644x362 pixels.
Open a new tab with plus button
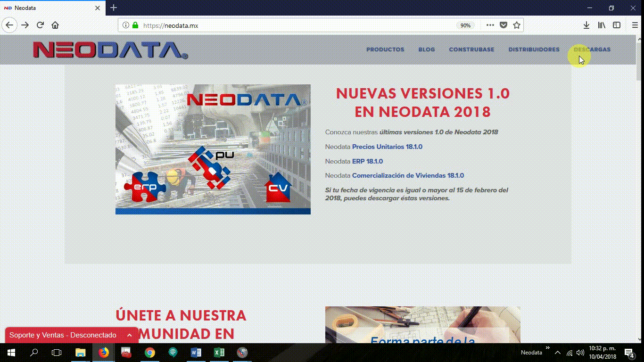click(x=114, y=8)
